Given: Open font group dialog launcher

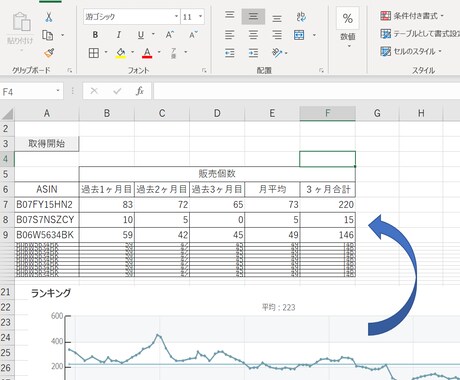Looking at the screenshot, I should (x=204, y=70).
